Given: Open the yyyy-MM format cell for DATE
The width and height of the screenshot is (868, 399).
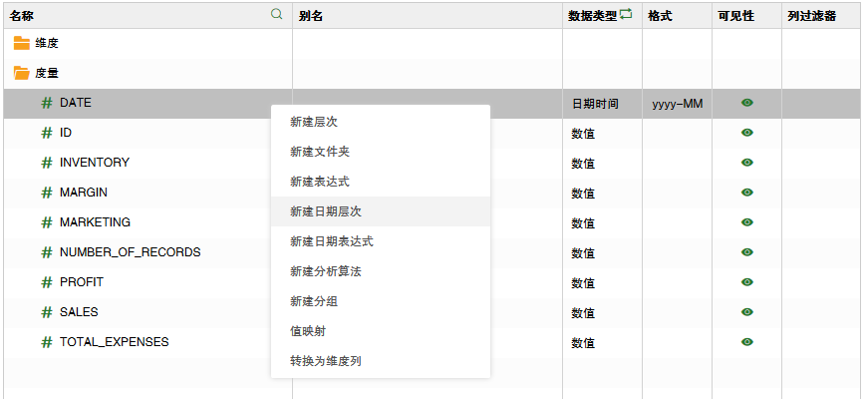Looking at the screenshot, I should (677, 104).
